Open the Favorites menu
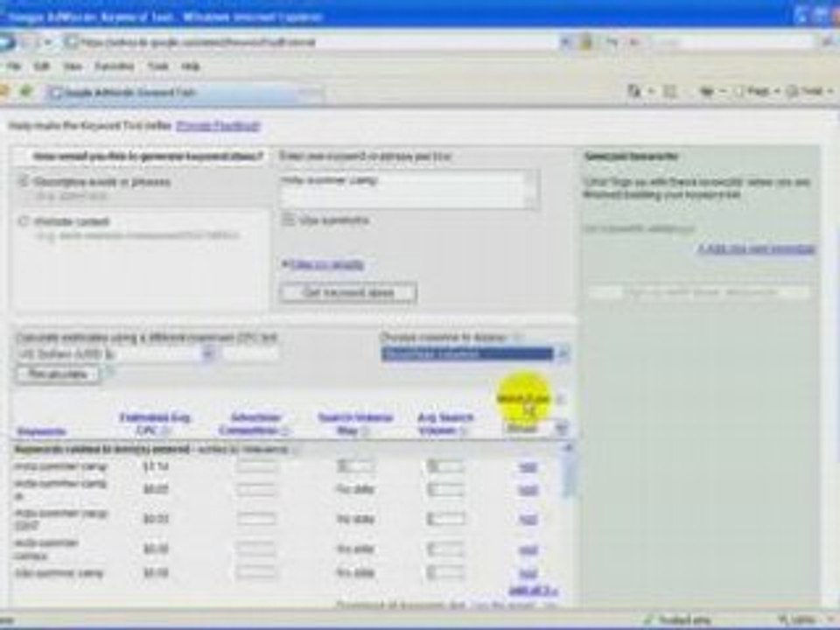 [x=114, y=66]
